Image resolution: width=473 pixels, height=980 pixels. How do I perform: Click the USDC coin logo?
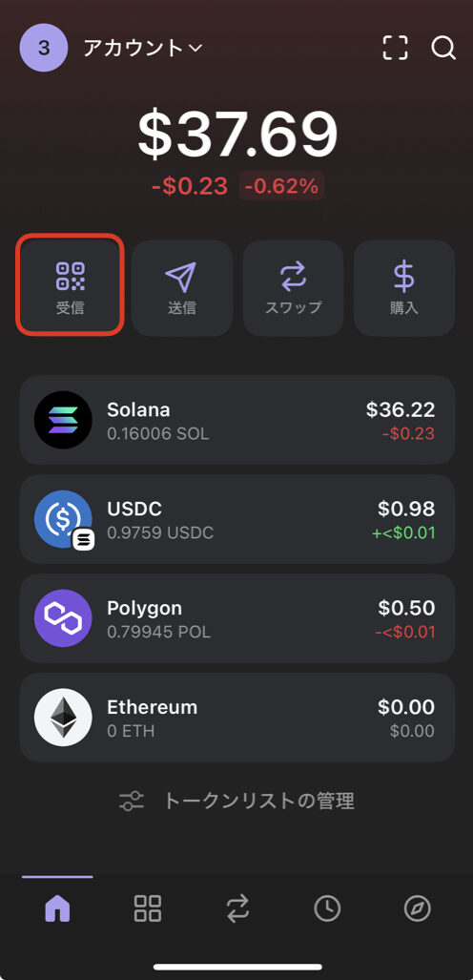pyautogui.click(x=63, y=519)
